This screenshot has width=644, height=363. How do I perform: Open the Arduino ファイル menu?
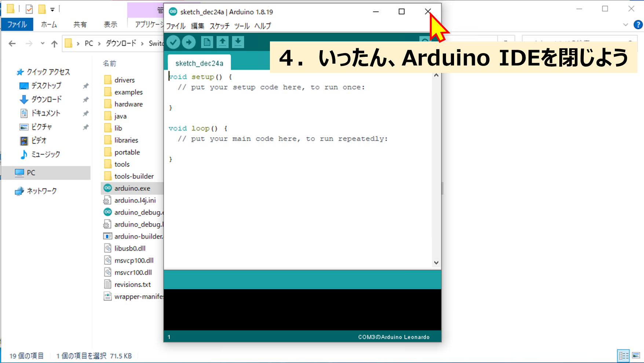[x=176, y=26]
